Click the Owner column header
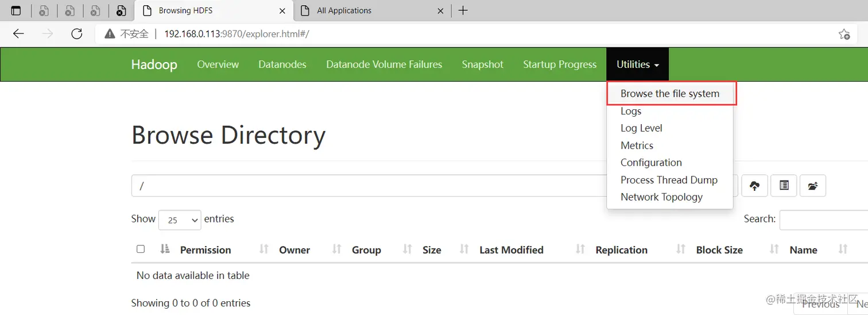Viewport: 868px width, 315px height. (294, 249)
